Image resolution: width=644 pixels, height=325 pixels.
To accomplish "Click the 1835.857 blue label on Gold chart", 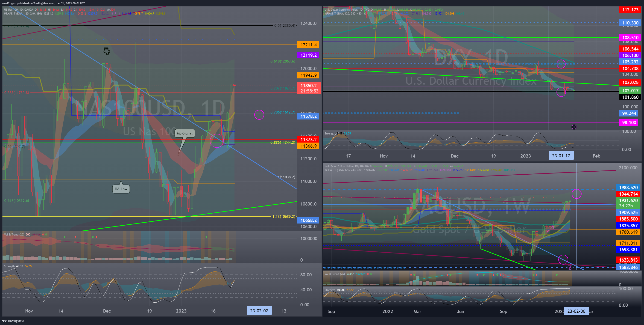I will pos(628,226).
